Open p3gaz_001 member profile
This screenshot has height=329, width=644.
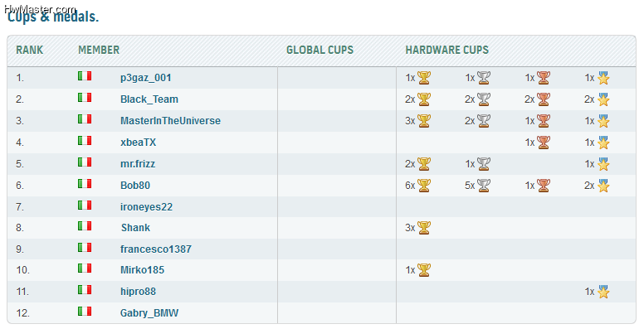[x=146, y=78]
